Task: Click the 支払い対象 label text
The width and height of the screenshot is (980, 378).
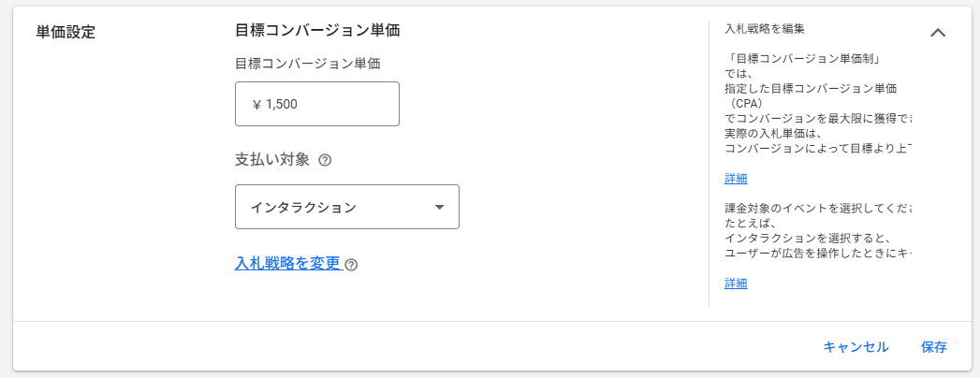Action: point(271,160)
